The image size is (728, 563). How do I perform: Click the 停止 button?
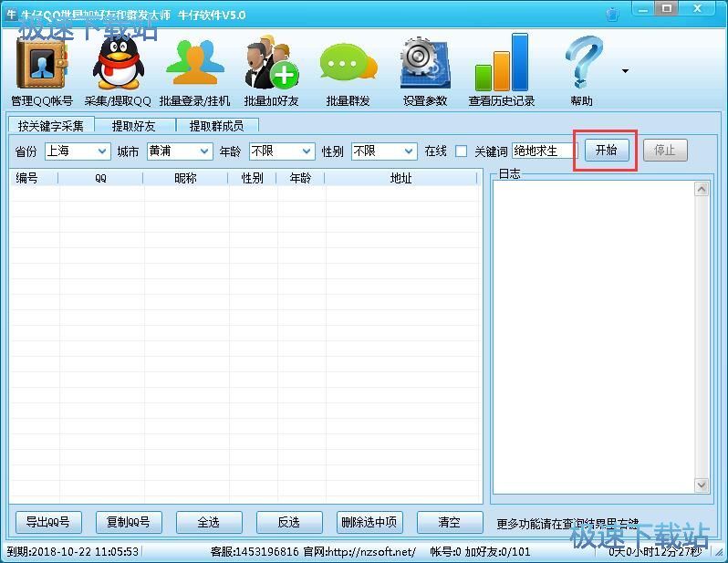click(665, 150)
